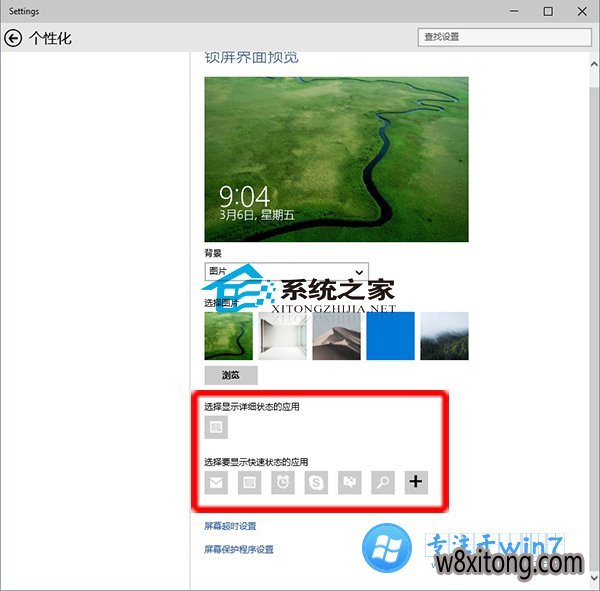Click the fifth quick status app icon
600x591 pixels.
coord(349,482)
